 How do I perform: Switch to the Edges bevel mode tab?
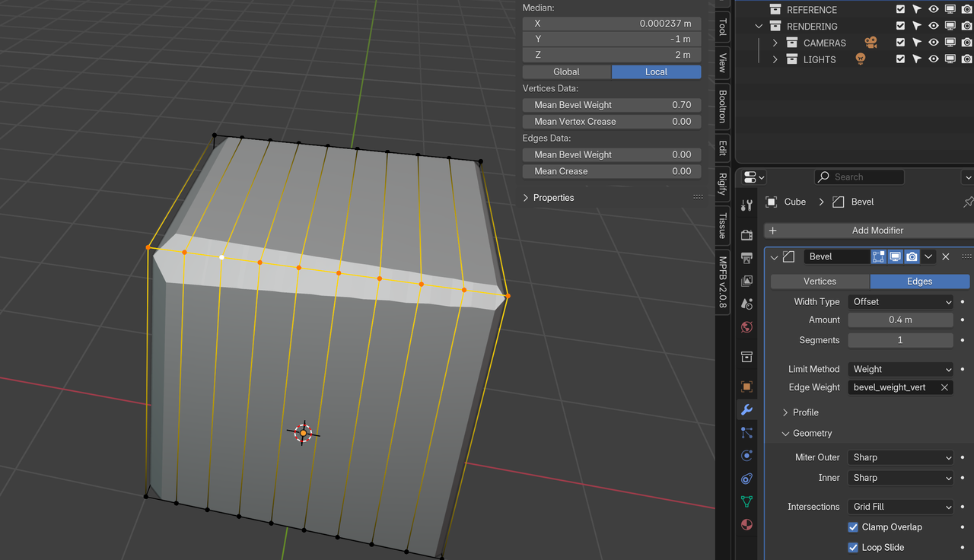[x=919, y=281]
